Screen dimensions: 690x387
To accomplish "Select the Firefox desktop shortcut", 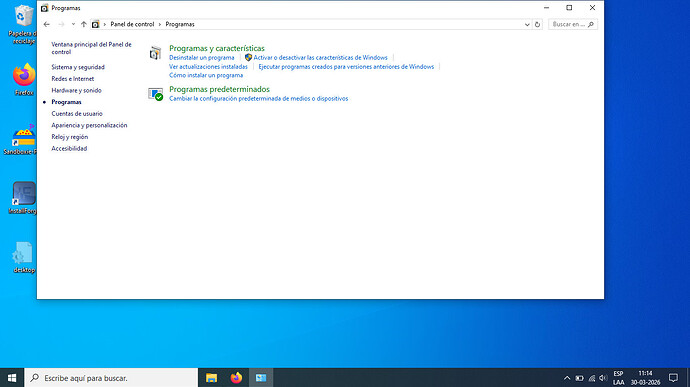I will pyautogui.click(x=24, y=80).
